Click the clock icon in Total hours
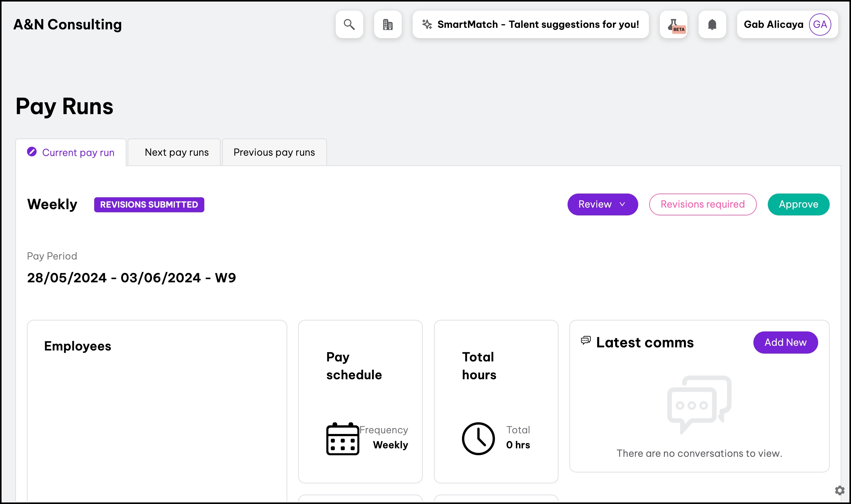Screen dimensions: 851x504 click(x=478, y=438)
